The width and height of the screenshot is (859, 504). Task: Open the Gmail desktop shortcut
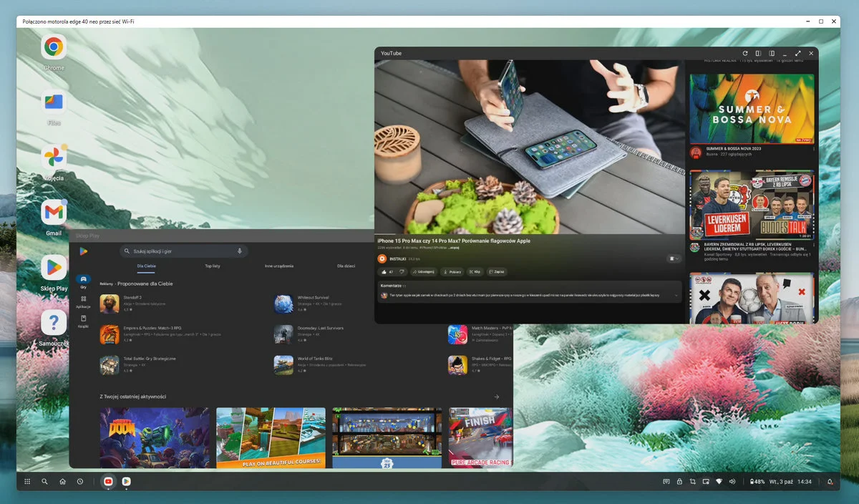tap(54, 213)
